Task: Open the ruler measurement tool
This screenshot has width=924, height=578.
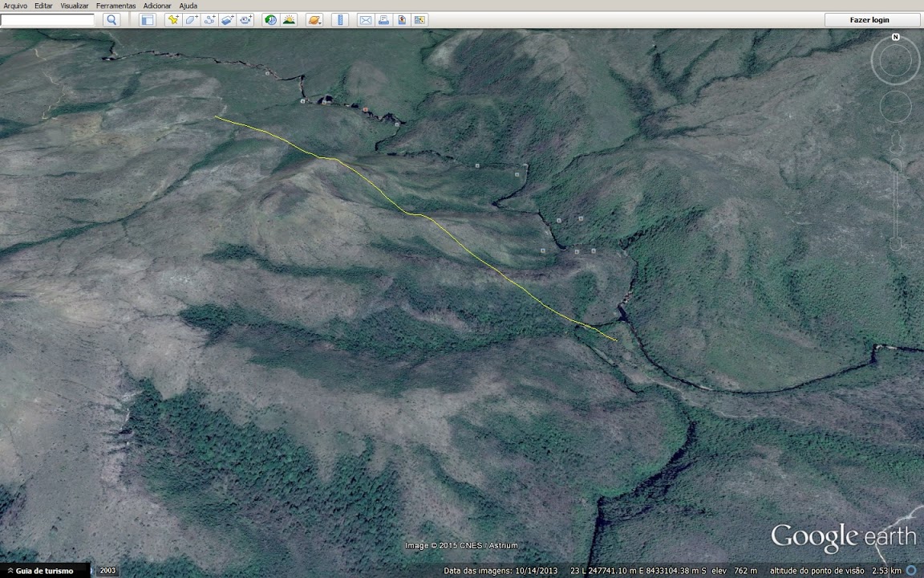Action: click(340, 20)
